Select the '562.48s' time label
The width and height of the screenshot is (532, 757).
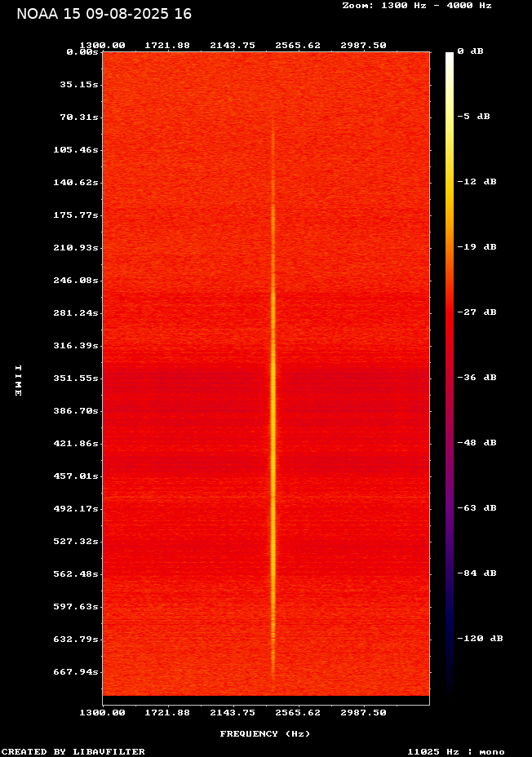point(76,574)
